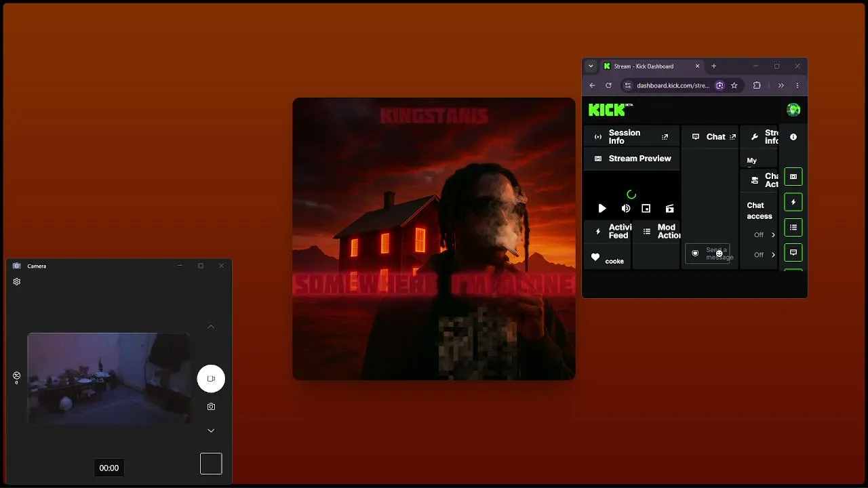
Task: Go back in the Chrome browser
Action: click(x=592, y=85)
